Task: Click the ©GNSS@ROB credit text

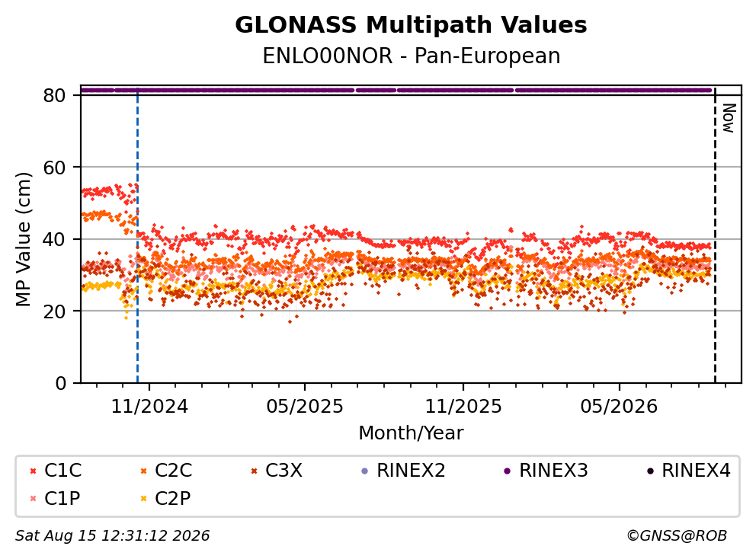Action: (677, 536)
